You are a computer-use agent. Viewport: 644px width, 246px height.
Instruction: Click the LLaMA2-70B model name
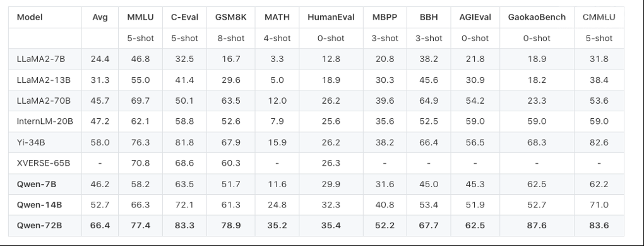(x=44, y=101)
